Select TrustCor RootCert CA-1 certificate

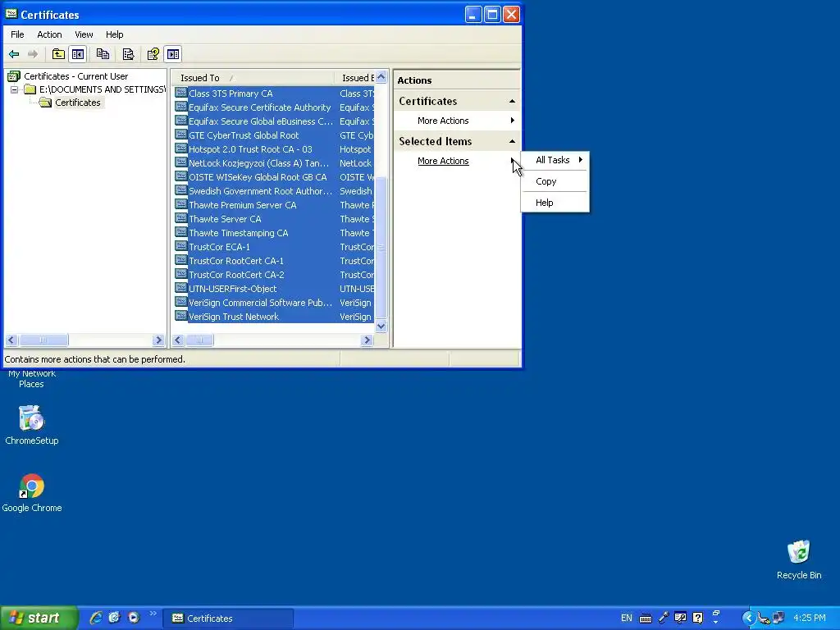236,260
